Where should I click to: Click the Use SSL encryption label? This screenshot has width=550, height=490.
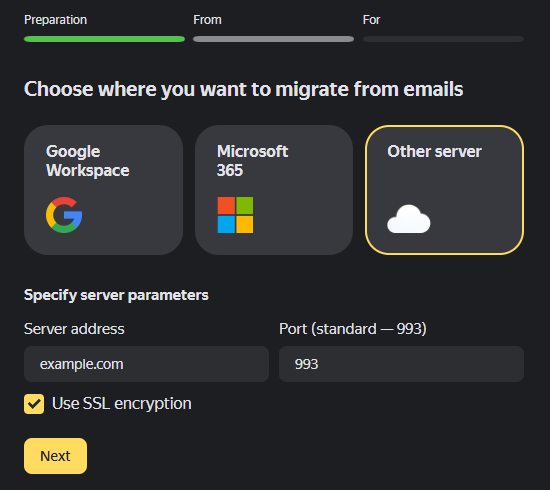[122, 404]
